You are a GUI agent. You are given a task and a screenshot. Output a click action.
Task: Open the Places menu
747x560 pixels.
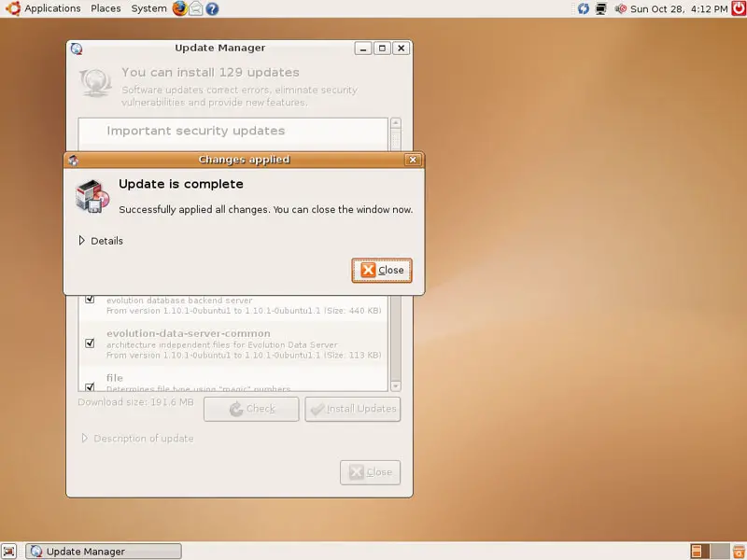106,8
